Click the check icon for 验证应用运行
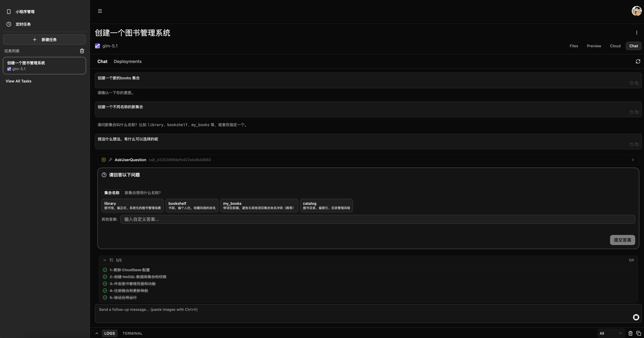Viewport: 644px width, 338px height. (105, 297)
